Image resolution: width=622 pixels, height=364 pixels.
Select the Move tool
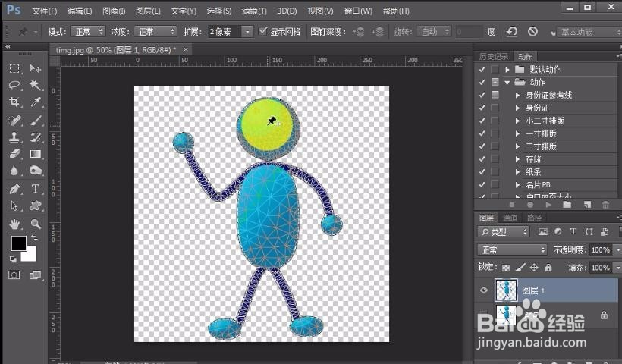click(36, 68)
